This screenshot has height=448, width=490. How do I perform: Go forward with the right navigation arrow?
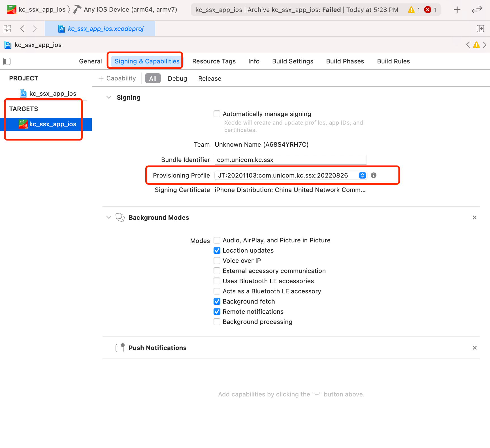click(35, 29)
